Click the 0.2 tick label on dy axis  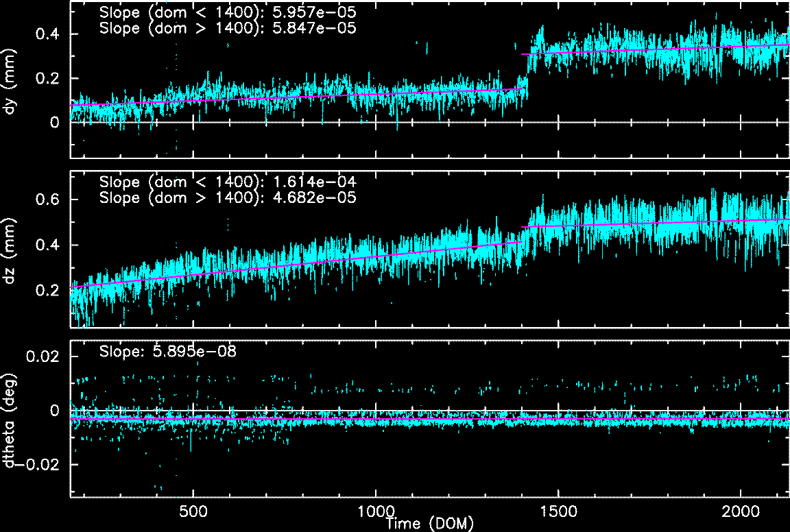click(x=51, y=78)
